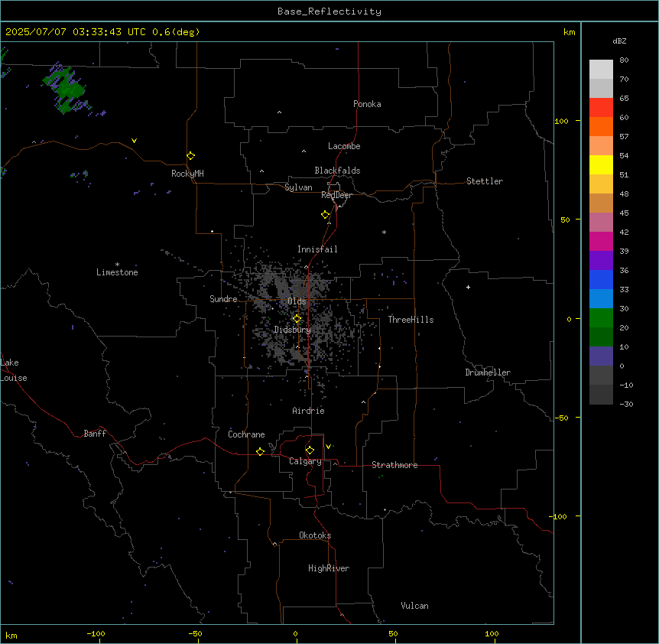Click the 80 value on the dBZ scale
The width and height of the screenshot is (659, 644).
[x=624, y=60]
